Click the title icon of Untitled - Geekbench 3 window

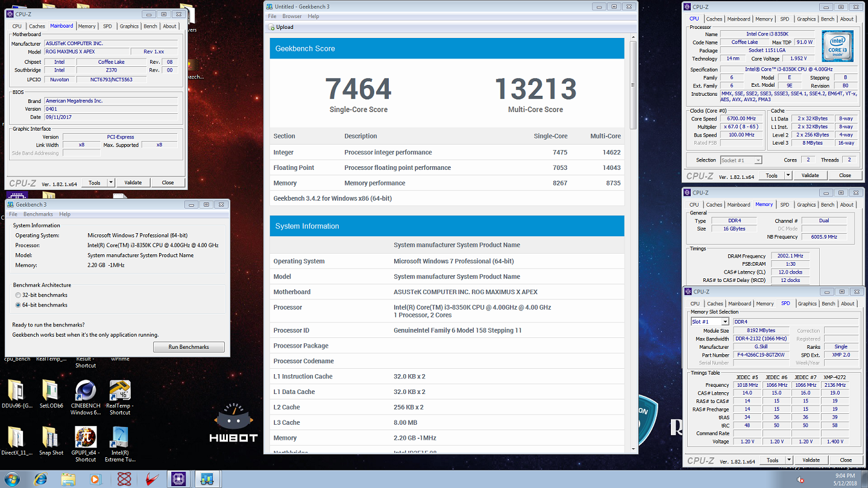click(x=269, y=7)
